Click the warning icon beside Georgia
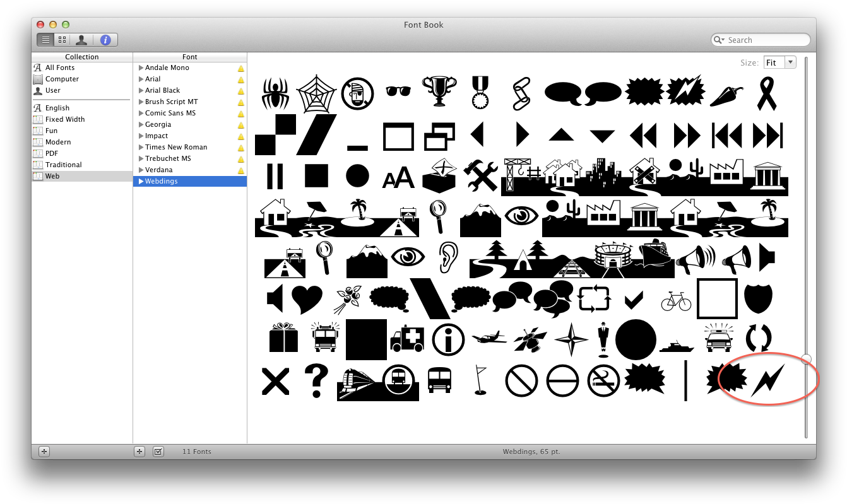The width and height of the screenshot is (847, 504). [240, 125]
